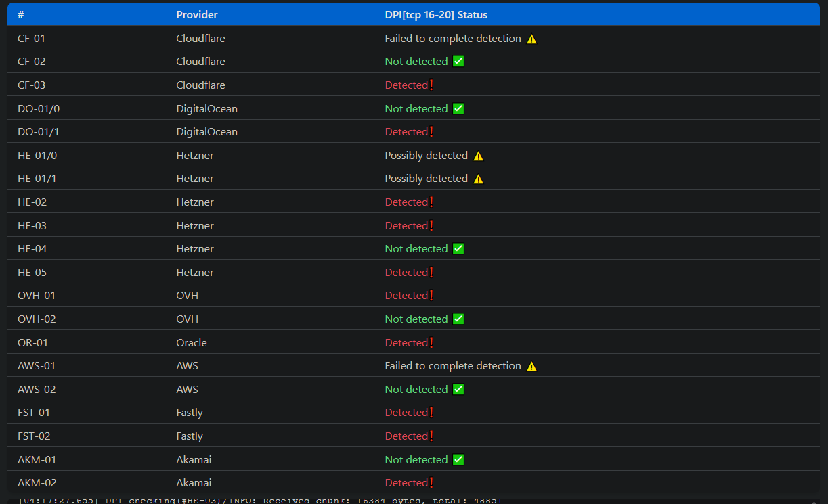Click 'Failed to complete detection' text for AWS-01
Viewport: 828px width, 504px height.
pyautogui.click(x=453, y=366)
